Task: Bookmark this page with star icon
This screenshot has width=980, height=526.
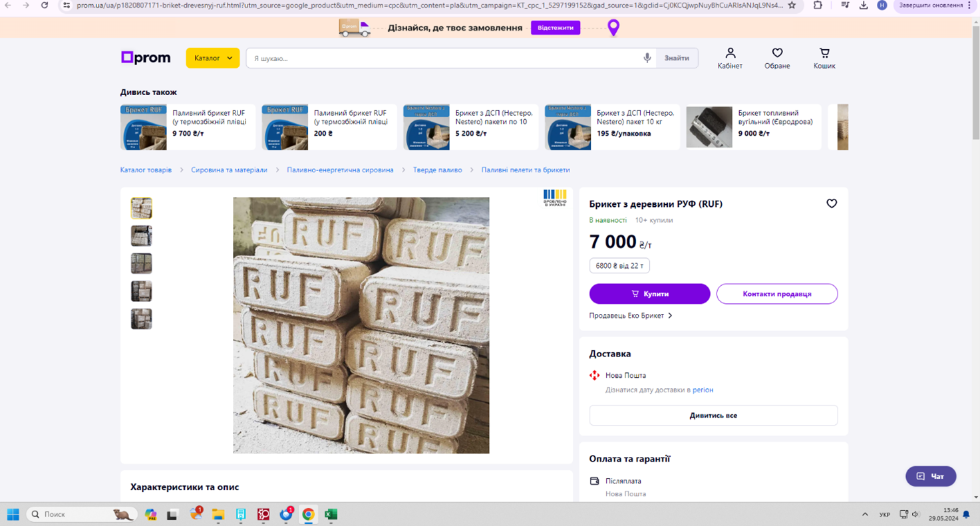Action: coord(792,5)
